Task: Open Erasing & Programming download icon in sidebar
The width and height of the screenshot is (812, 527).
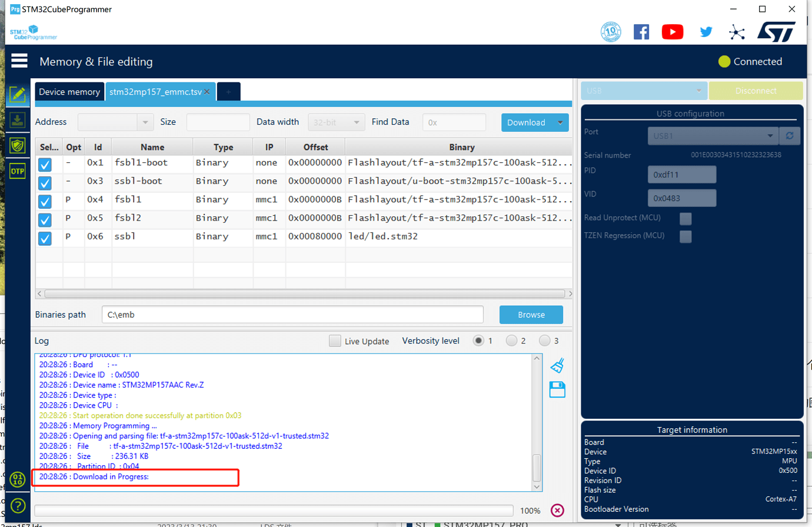Action: tap(18, 121)
